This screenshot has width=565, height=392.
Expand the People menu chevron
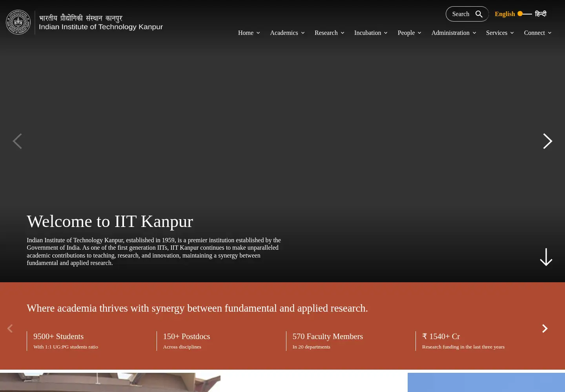[419, 33]
